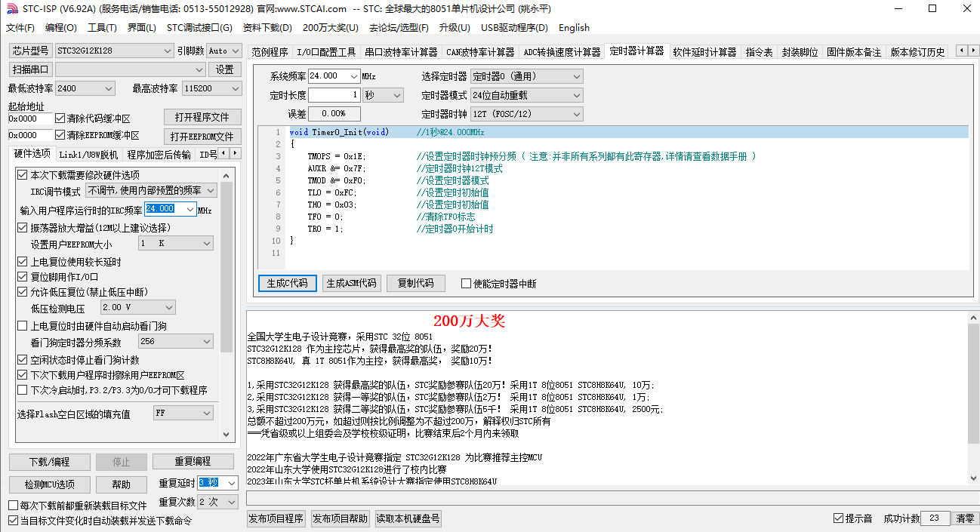This screenshot has width=980, height=532.
Task: Expand 最高波特率 115200 dropdown
Action: pos(211,88)
